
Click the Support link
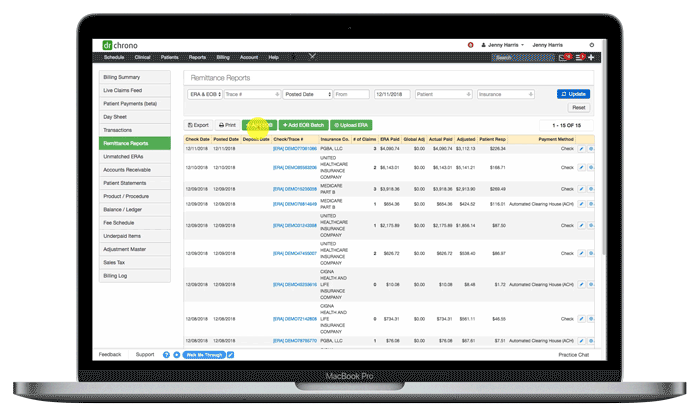145,355
